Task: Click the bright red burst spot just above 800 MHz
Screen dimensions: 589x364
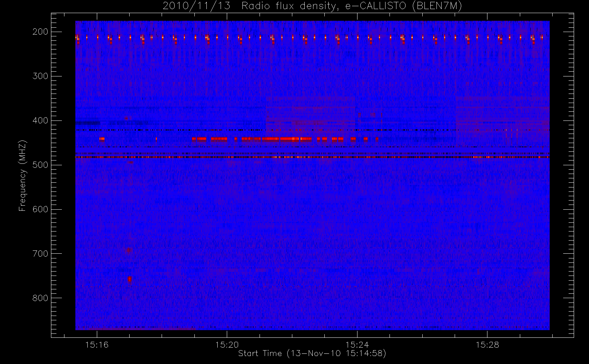Action: point(129,280)
